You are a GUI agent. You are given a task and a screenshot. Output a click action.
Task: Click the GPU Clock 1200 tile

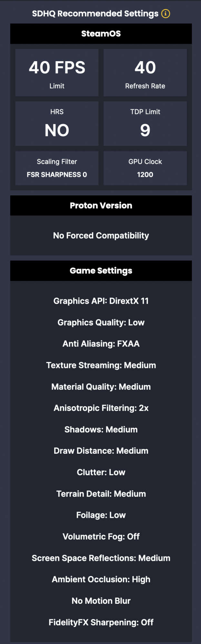[x=145, y=168]
